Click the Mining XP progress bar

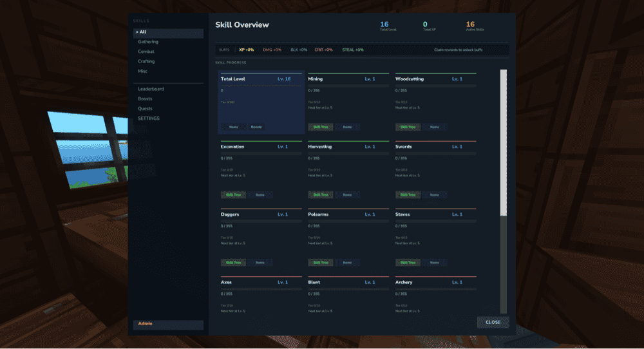[x=348, y=86]
